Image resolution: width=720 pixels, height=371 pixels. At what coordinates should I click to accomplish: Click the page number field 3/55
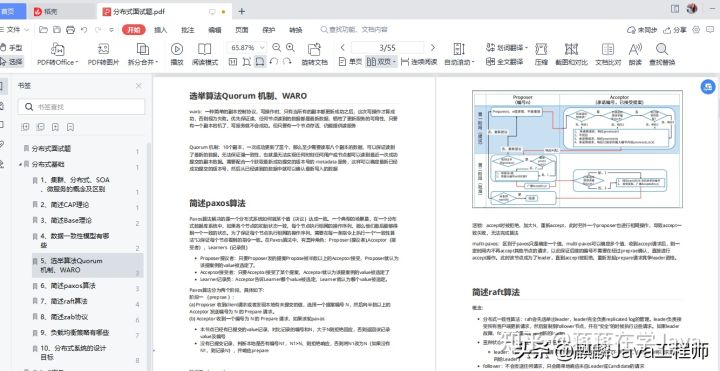(x=388, y=47)
